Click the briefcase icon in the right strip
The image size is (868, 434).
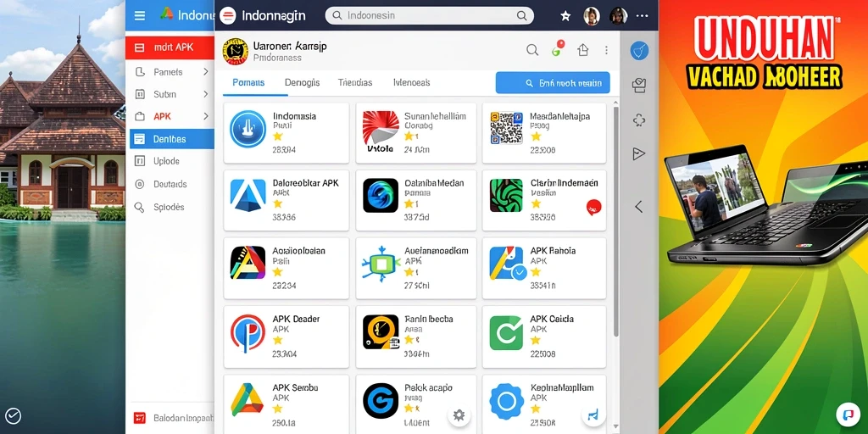pyautogui.click(x=639, y=85)
